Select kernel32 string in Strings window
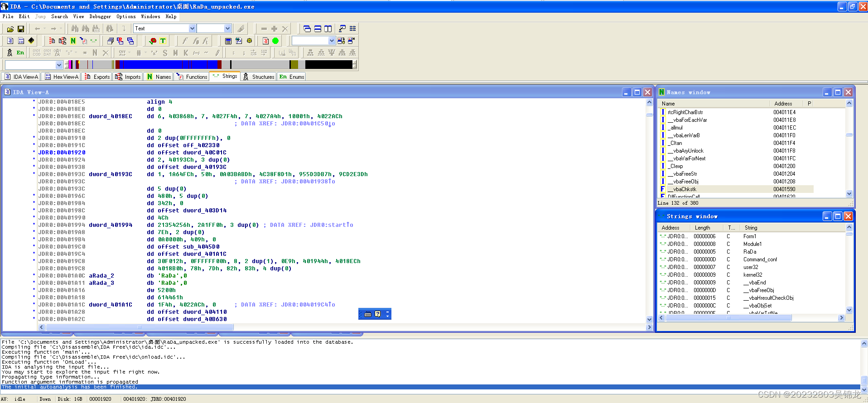Screen dimensions: 868x403 coord(752,275)
